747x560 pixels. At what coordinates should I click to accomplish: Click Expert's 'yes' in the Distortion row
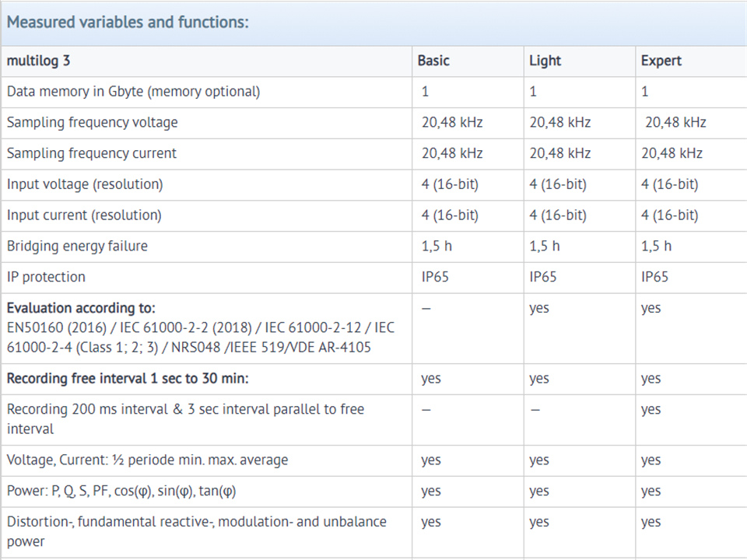[x=651, y=522]
